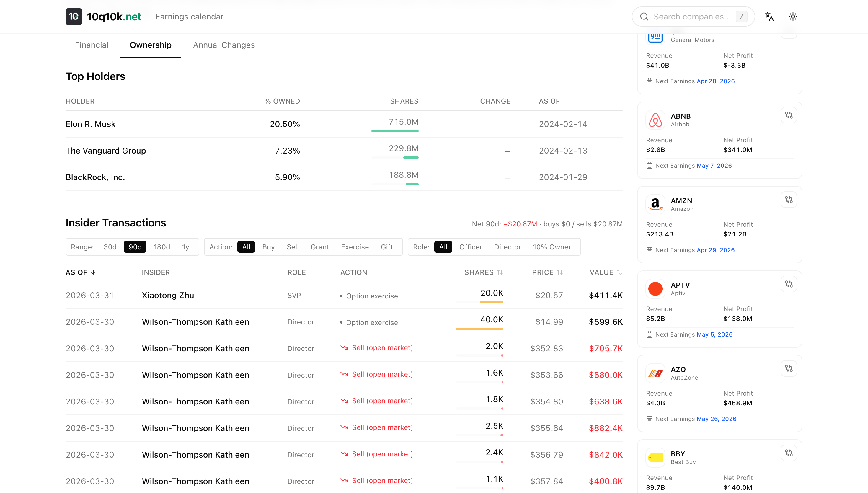Viewport: 868px width, 493px height.
Task: Open the Annual Changes tab
Action: (224, 45)
